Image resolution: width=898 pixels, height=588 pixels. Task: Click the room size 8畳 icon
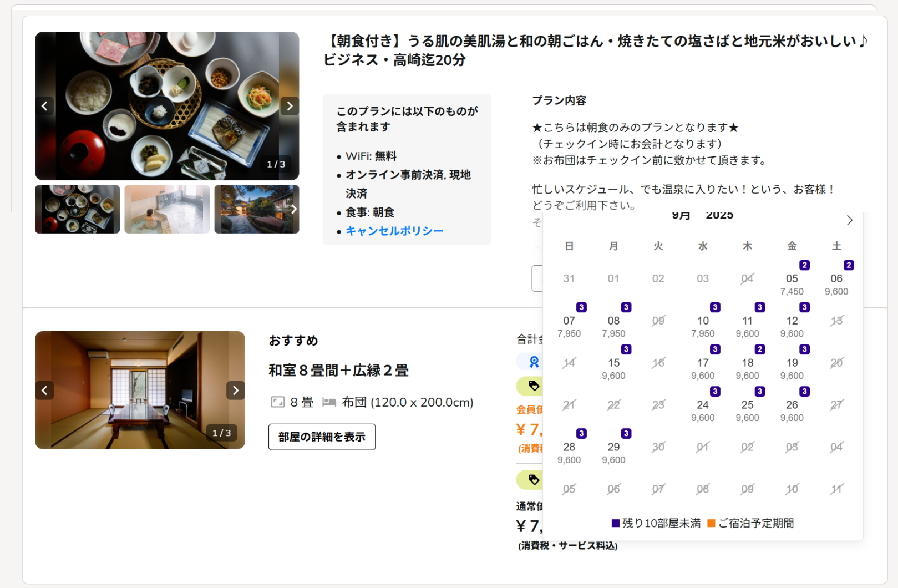pos(277,402)
